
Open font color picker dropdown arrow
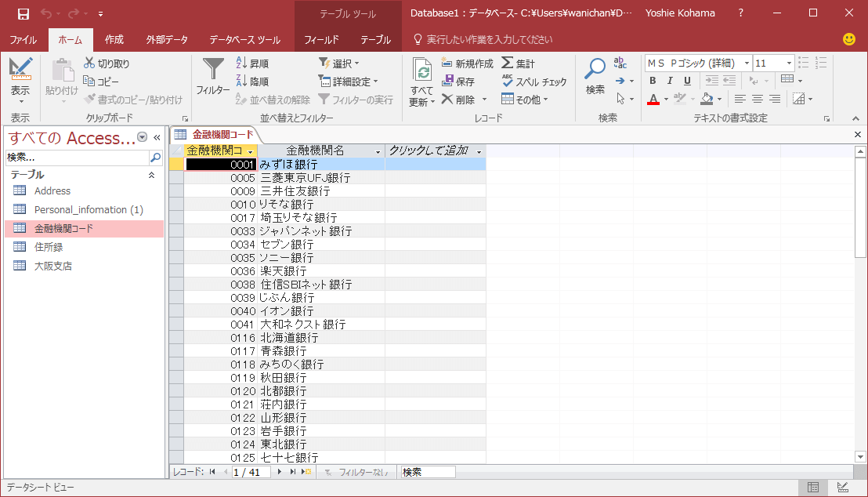pyautogui.click(x=666, y=100)
